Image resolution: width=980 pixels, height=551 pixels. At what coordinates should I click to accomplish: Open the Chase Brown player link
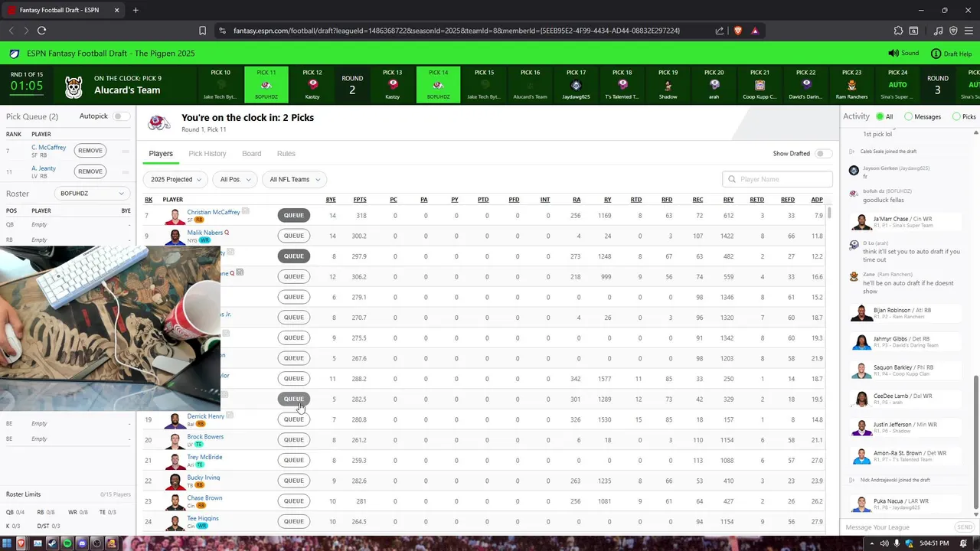pos(204,498)
